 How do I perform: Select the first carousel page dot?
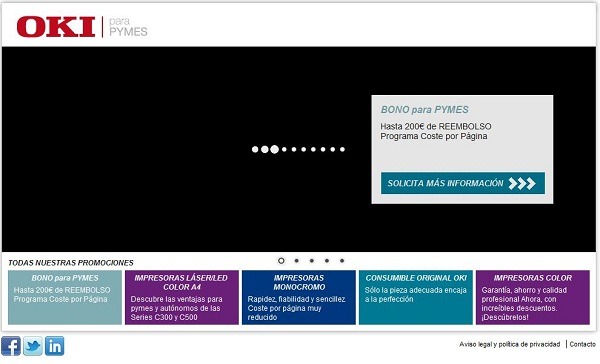click(x=281, y=261)
